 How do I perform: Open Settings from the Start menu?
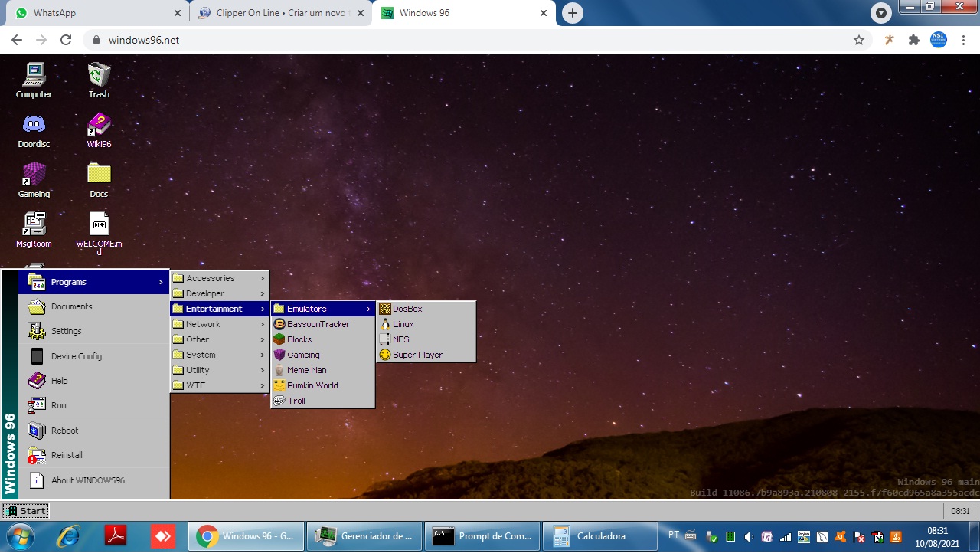click(94, 331)
